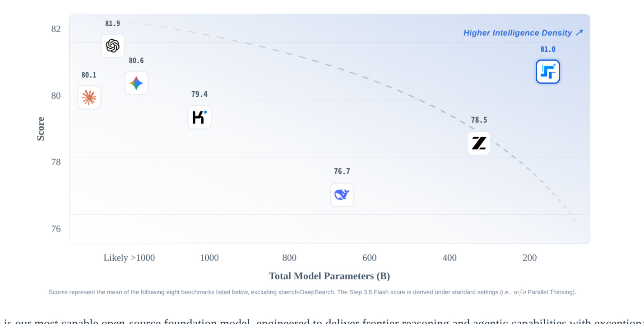Click the OpenAI logo scoring 81.9
The image size is (644, 324).
[113, 46]
